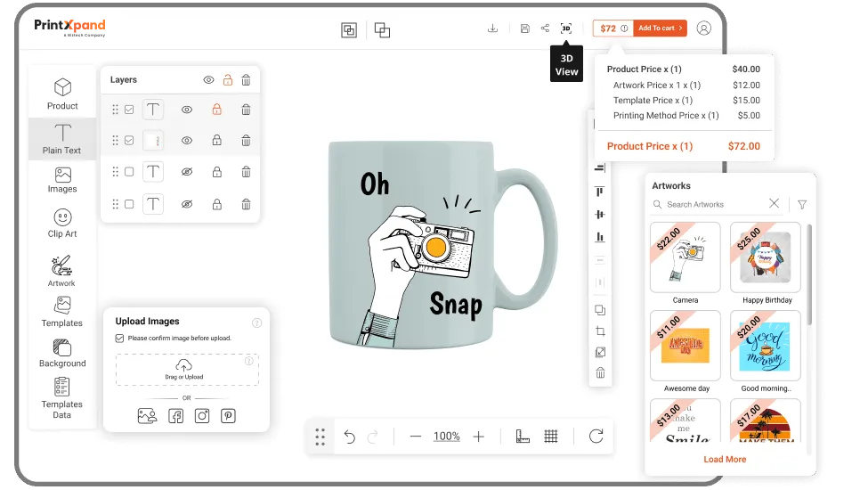Select the Plain Text tool
Image resolution: width=868 pixels, height=490 pixels.
(x=62, y=139)
